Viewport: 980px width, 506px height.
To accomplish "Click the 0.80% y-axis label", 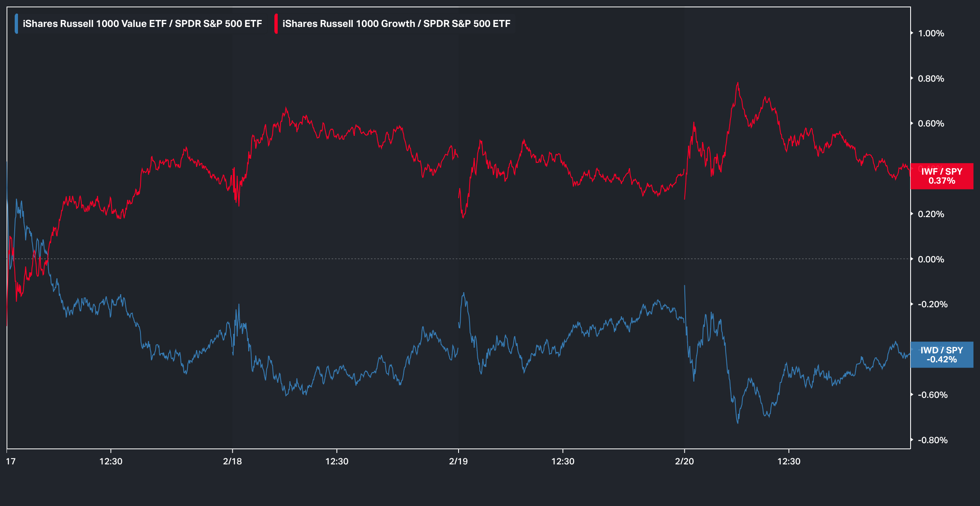I will tap(931, 79).
